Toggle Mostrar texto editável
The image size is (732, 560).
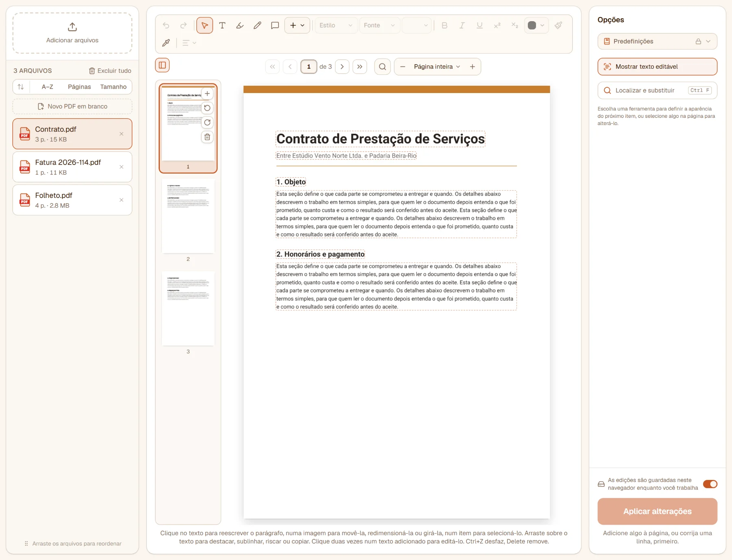657,67
